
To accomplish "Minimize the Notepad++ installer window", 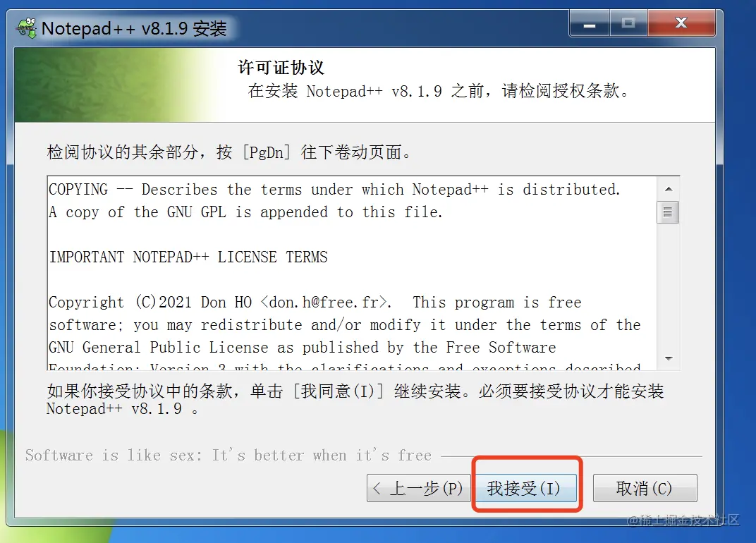I will (590, 23).
